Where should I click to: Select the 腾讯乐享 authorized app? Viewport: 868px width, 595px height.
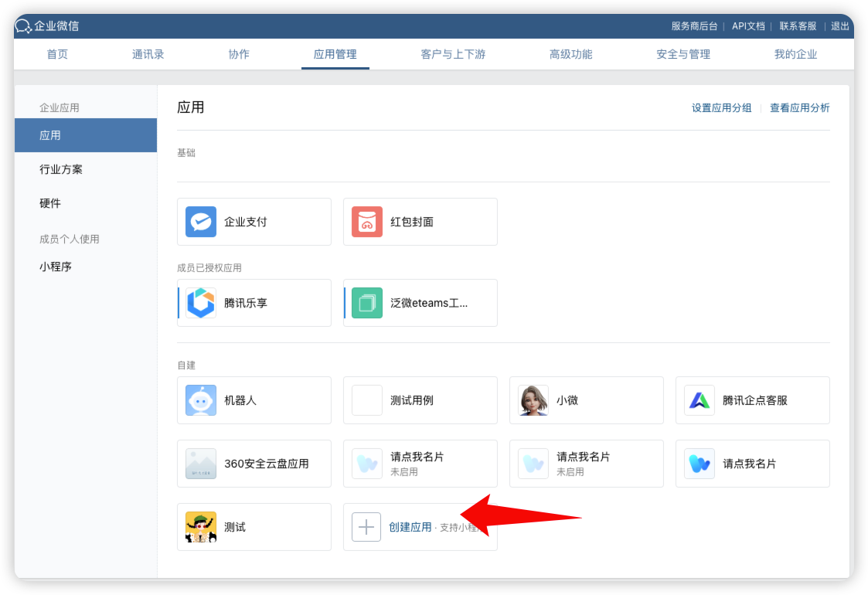[x=254, y=303]
